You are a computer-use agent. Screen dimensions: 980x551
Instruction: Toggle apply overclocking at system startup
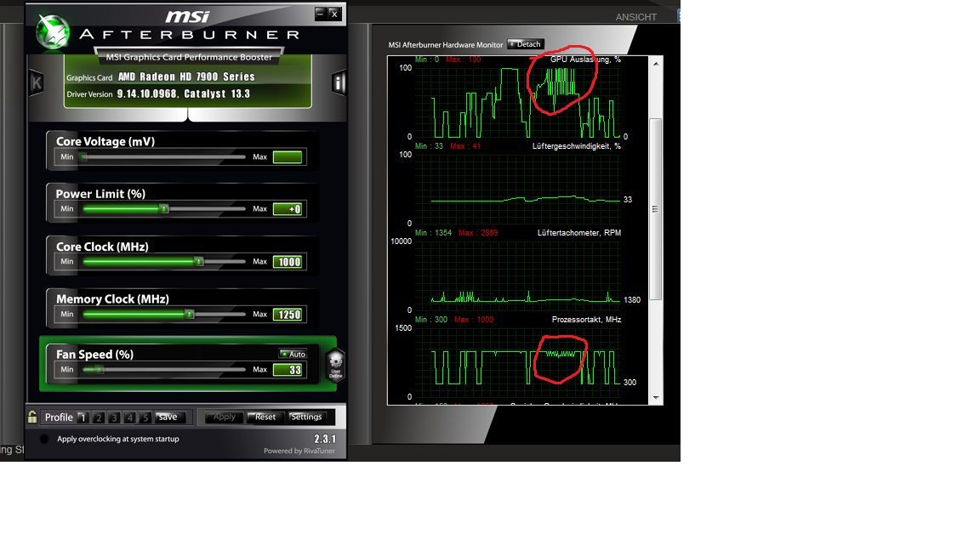(44, 439)
